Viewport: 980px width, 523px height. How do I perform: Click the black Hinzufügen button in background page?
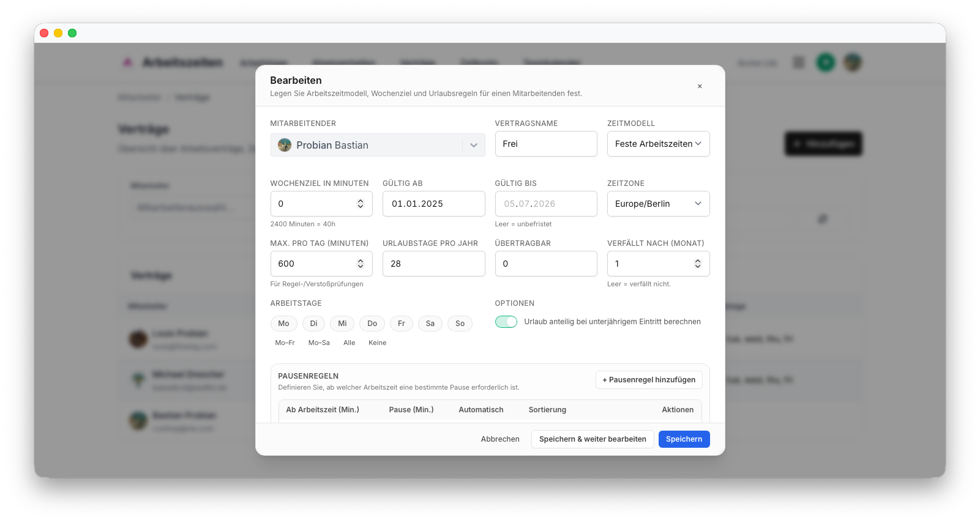tap(824, 144)
